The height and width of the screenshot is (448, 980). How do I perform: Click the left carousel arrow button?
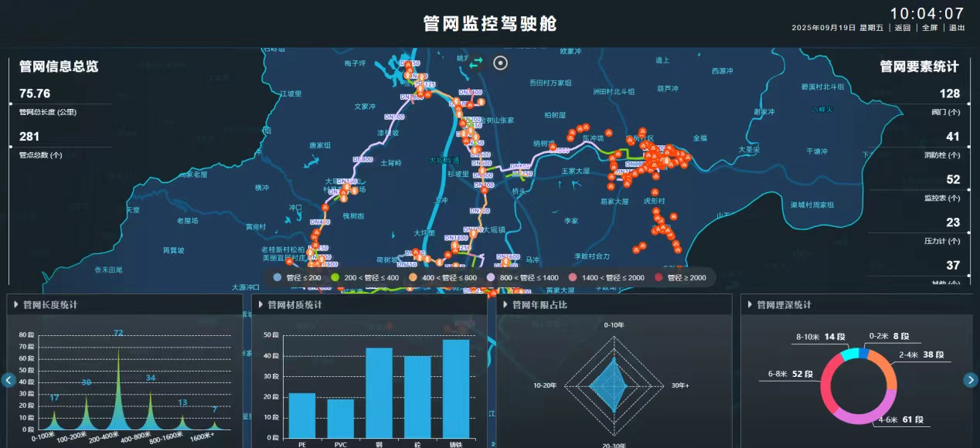pyautogui.click(x=9, y=380)
